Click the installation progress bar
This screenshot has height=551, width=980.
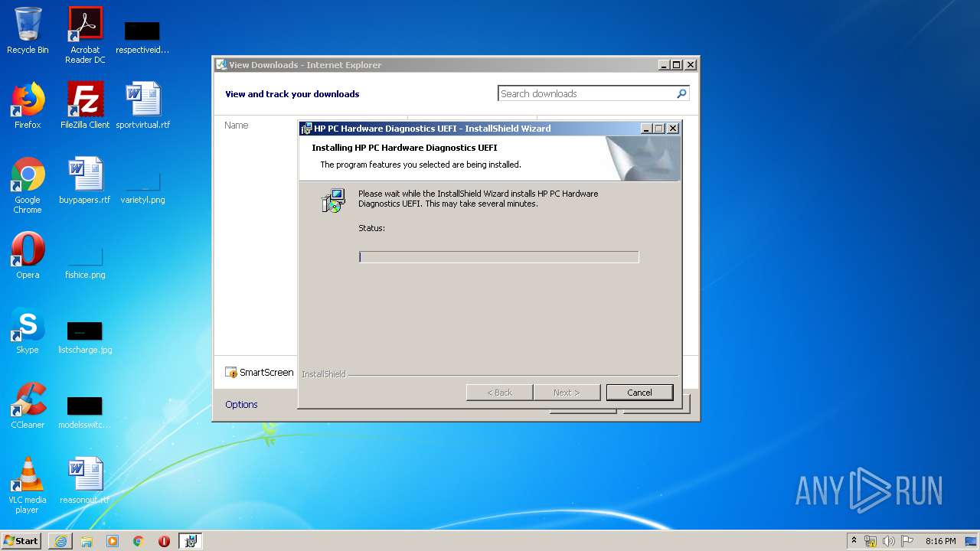pos(498,257)
